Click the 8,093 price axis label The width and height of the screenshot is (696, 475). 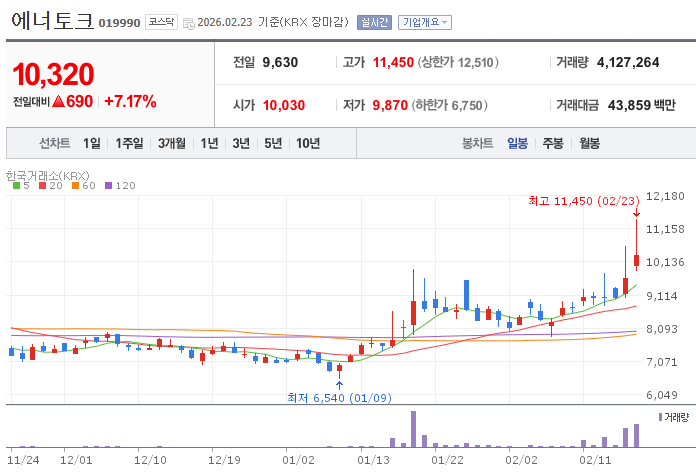[662, 329]
